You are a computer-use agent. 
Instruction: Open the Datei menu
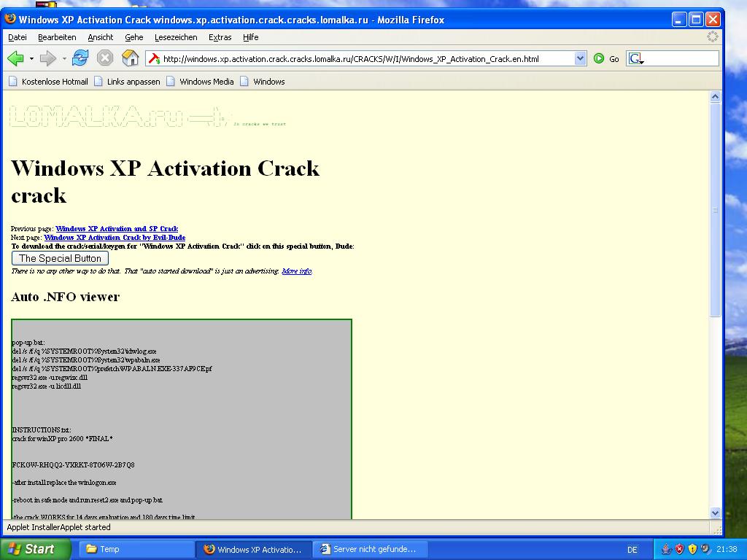point(18,37)
